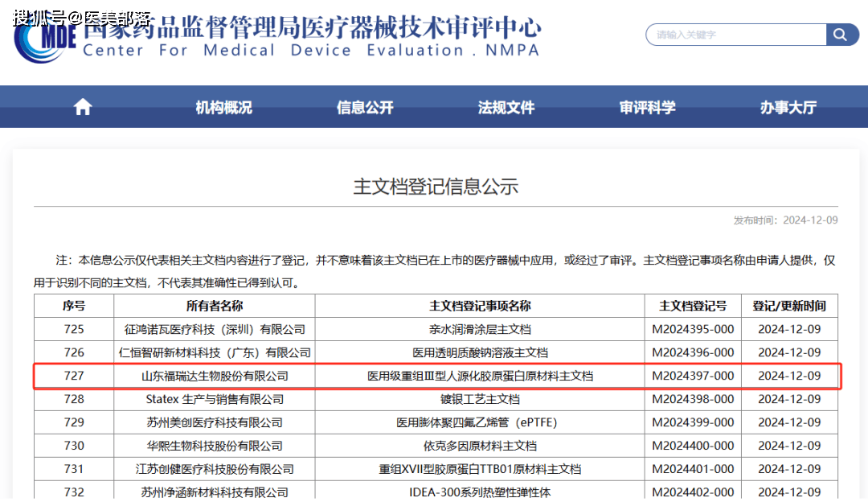The image size is (868, 502).
Task: Click owner Statex 生产与销售有限公司
Action: pos(215,400)
